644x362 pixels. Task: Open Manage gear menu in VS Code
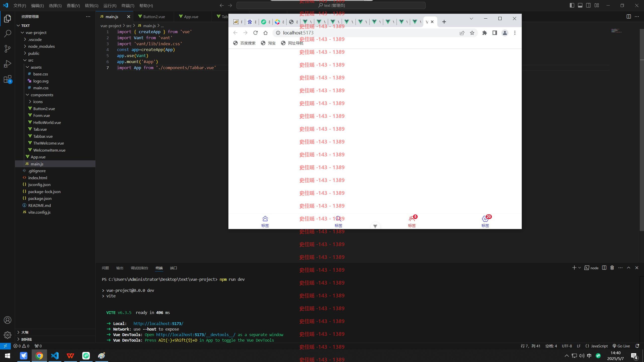(8, 335)
